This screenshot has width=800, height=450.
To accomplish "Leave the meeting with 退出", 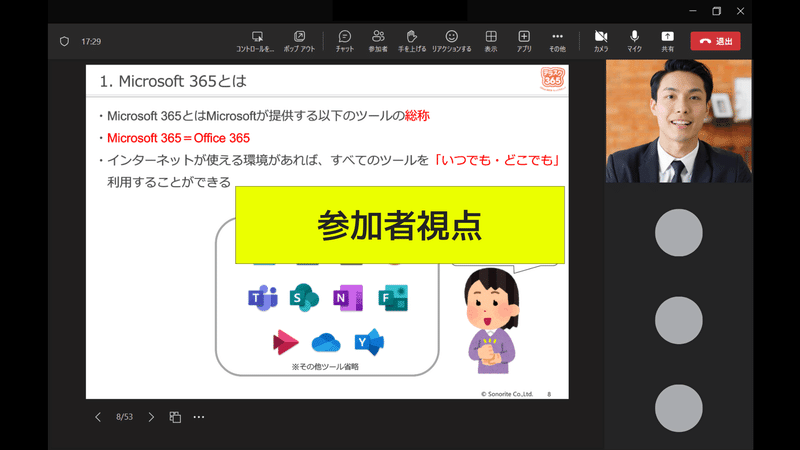I will (x=715, y=41).
